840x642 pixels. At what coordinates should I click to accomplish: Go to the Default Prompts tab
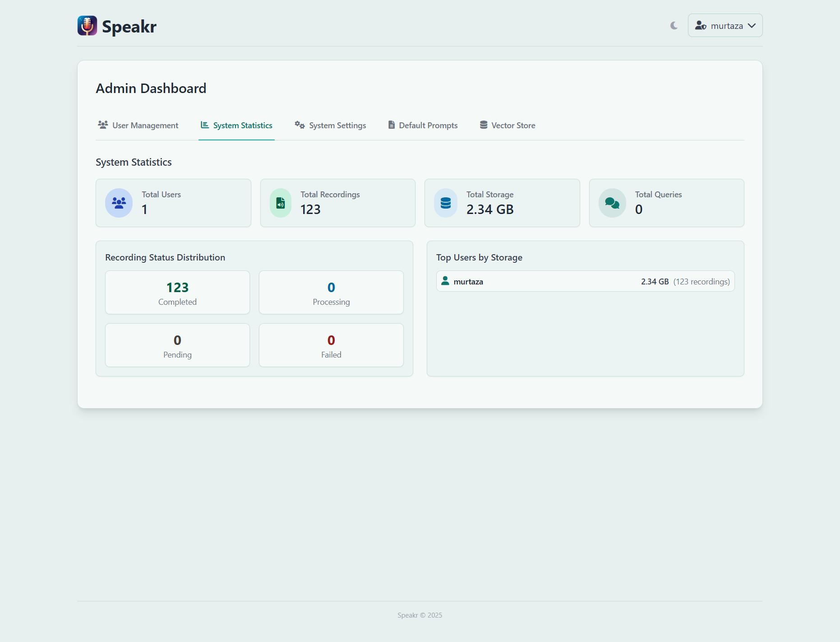click(423, 126)
